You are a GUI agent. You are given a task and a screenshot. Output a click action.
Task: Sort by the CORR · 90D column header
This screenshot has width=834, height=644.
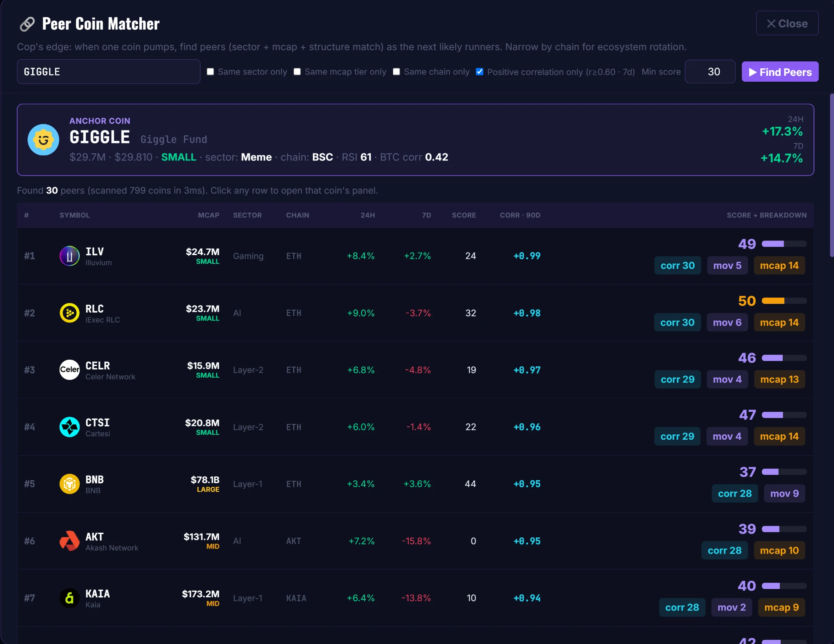click(520, 215)
